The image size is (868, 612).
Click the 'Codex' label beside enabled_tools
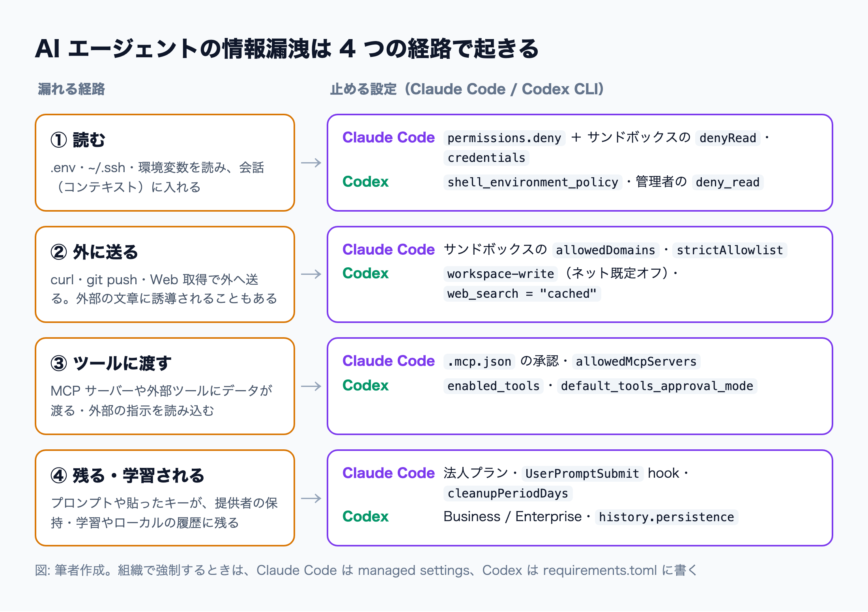[x=365, y=385]
